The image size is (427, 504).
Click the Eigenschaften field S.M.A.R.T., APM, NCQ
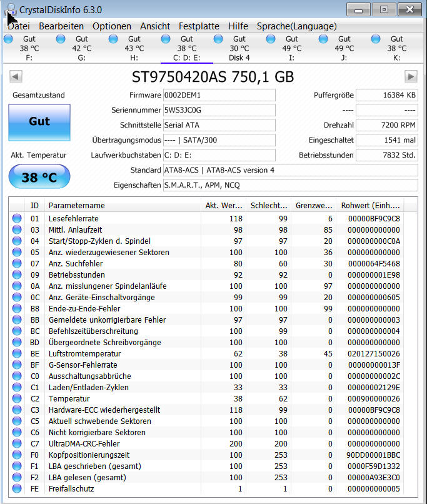click(x=291, y=185)
